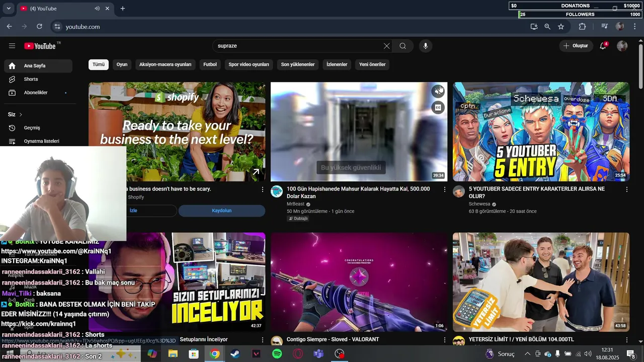This screenshot has height=362, width=644.
Task: Bookmark this page with star icon
Action: pyautogui.click(x=561, y=27)
